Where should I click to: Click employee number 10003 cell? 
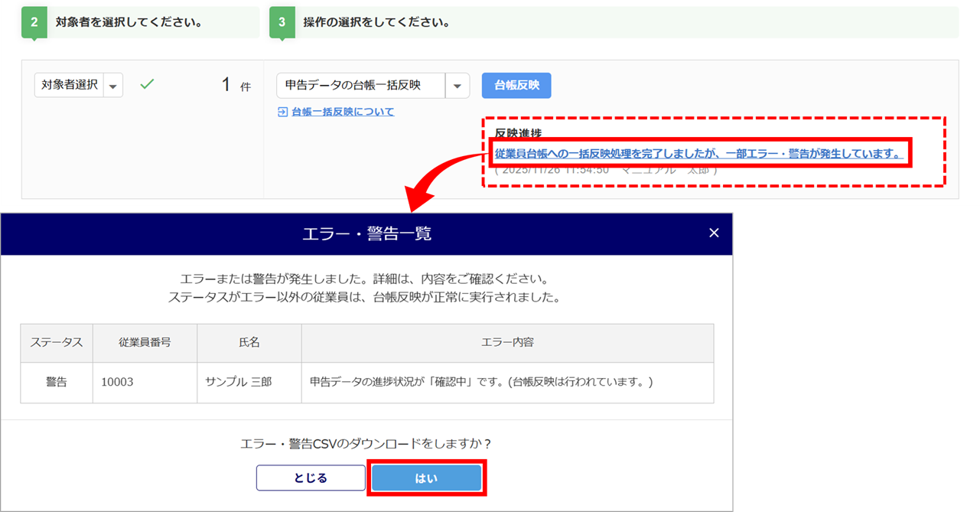(x=145, y=382)
